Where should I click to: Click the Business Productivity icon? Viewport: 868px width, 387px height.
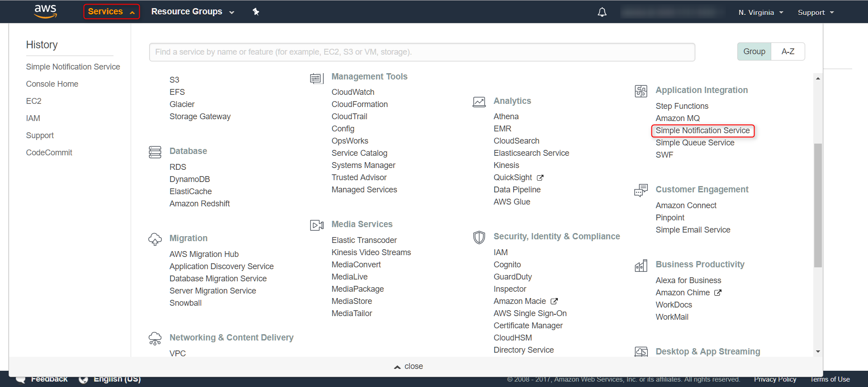coord(641,266)
